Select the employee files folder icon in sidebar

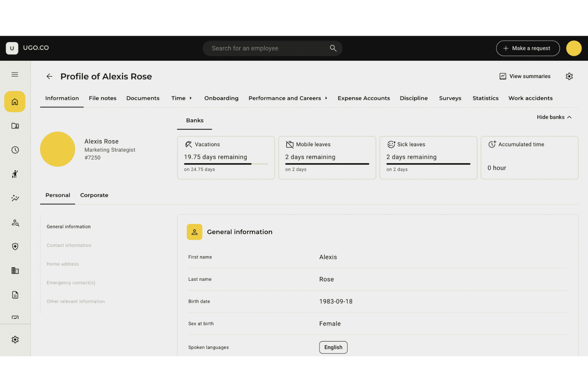[15, 126]
